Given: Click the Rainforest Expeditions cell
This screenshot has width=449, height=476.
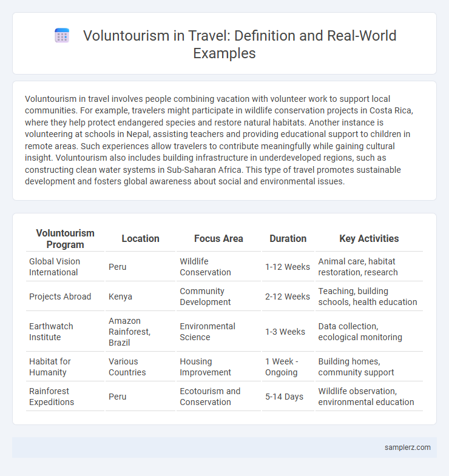Looking at the screenshot, I should pyautogui.click(x=65, y=397).
